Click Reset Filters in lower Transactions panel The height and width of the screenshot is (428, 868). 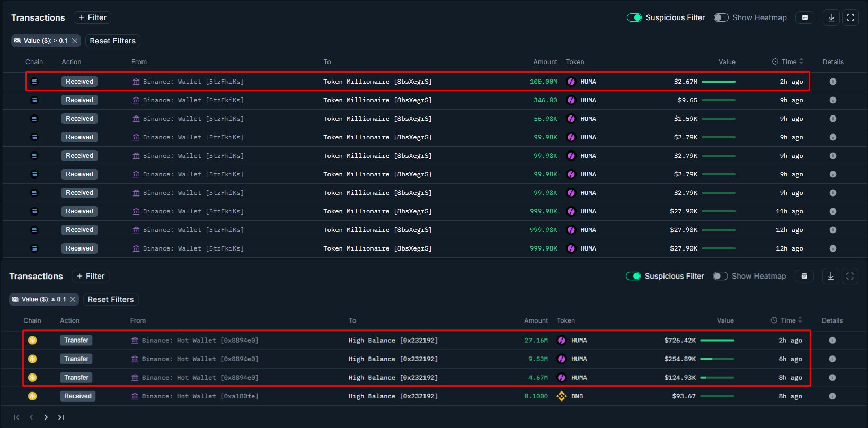110,299
